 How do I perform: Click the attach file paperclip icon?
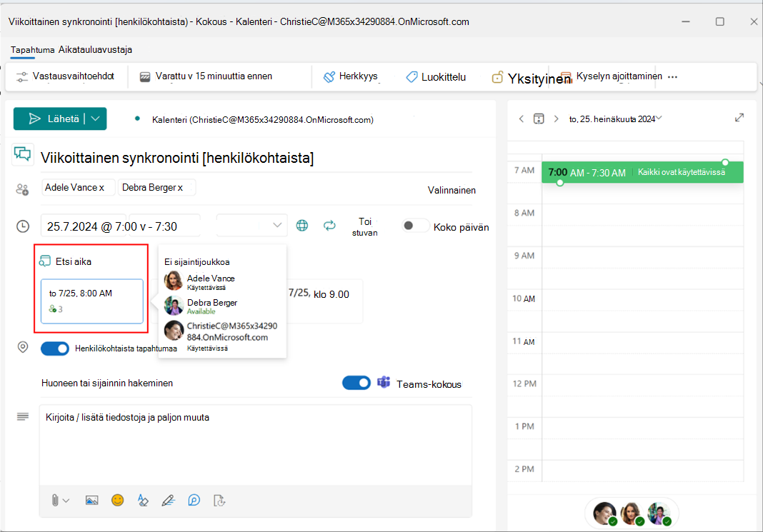click(55, 501)
